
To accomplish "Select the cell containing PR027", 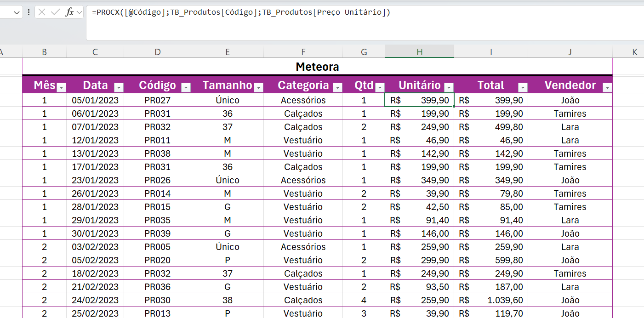I will pyautogui.click(x=158, y=100).
